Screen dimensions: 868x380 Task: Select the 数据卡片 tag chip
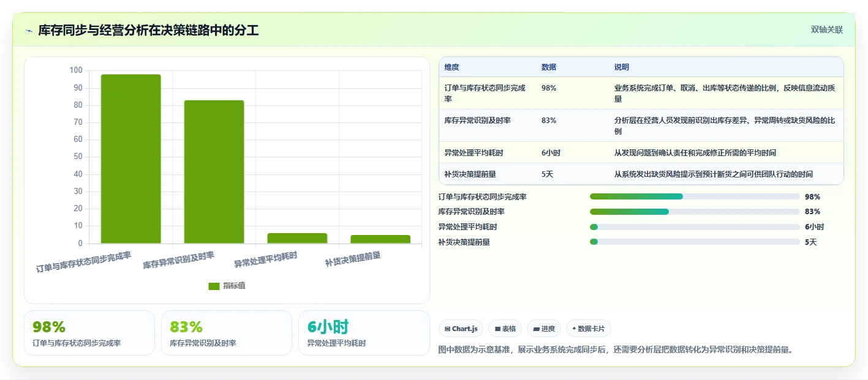[x=588, y=329]
